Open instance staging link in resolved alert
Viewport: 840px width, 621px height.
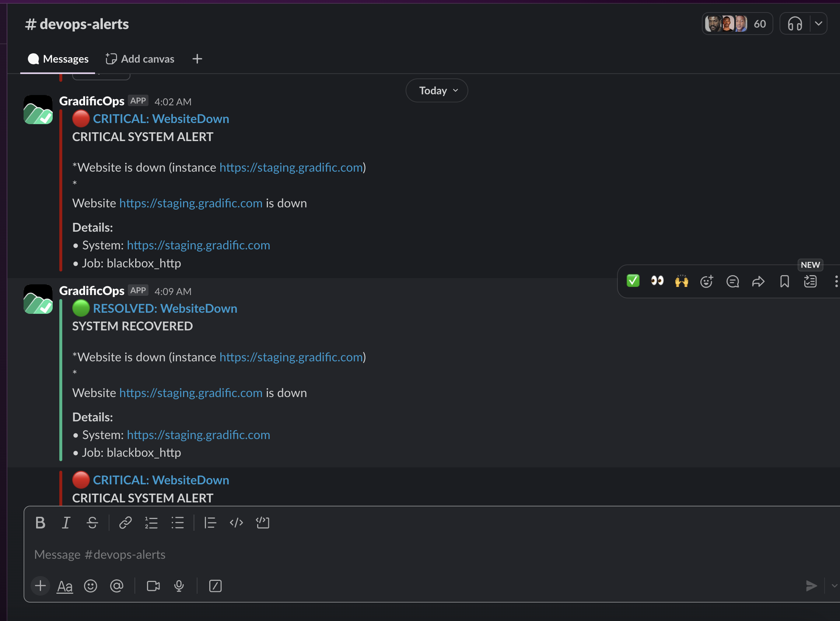(291, 357)
